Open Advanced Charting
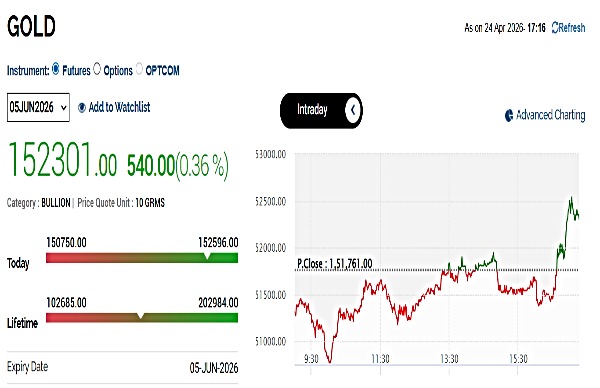The width and height of the screenshot is (600, 388). [545, 115]
